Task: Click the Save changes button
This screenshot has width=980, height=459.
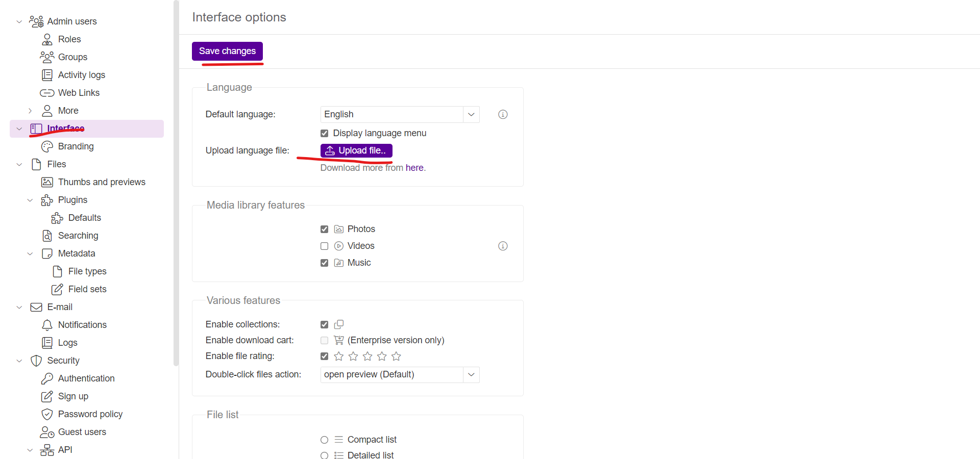Action: coord(227,51)
